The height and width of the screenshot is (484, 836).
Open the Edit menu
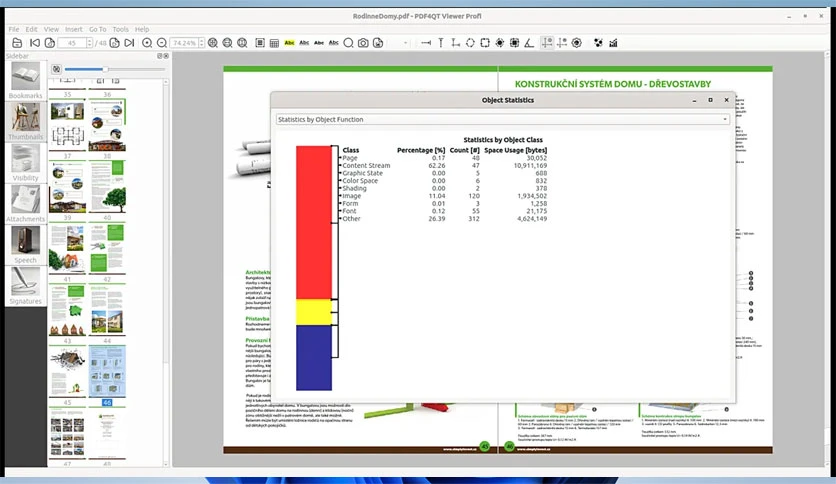31,29
